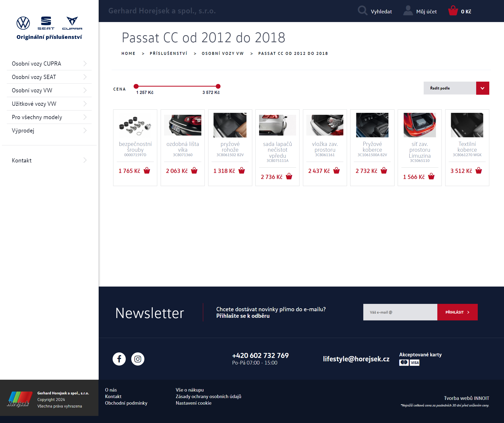Click the price range slider track

tap(177, 86)
